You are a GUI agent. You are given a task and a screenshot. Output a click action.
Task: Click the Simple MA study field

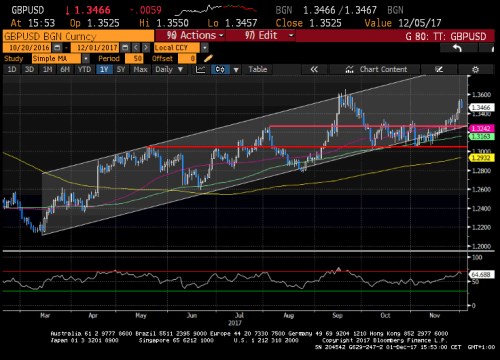coord(56,59)
